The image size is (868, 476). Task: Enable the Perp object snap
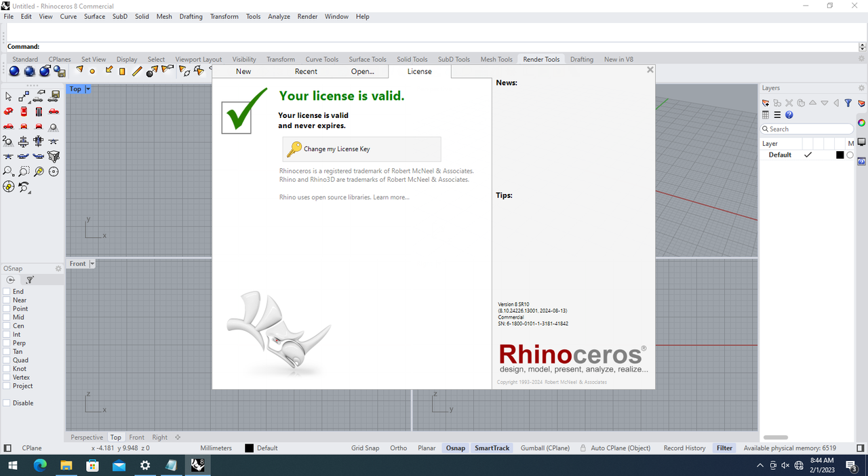[7, 343]
